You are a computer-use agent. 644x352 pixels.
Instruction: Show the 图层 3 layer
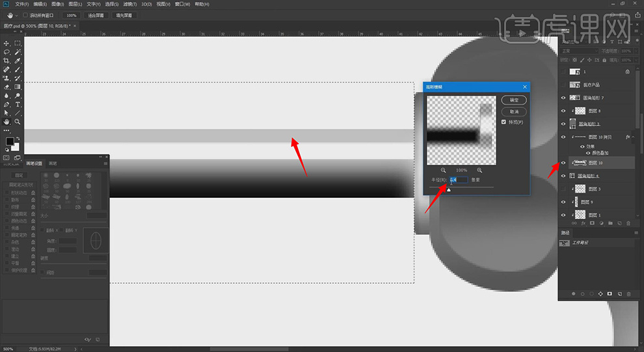563,189
